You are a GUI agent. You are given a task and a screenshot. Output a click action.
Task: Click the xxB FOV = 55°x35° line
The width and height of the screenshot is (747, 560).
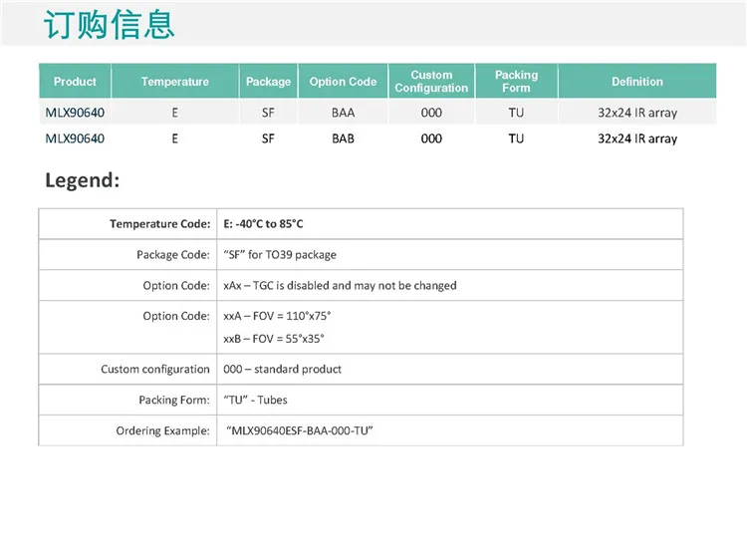click(274, 339)
